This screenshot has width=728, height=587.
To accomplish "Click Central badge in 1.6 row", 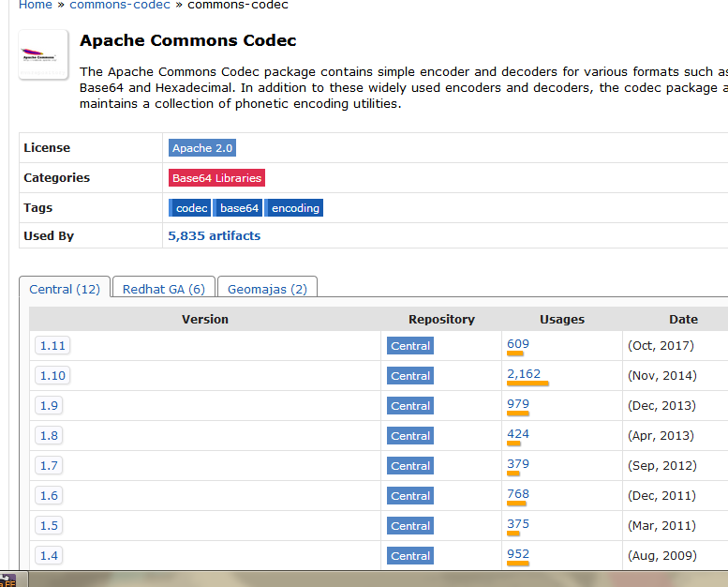I will point(410,495).
